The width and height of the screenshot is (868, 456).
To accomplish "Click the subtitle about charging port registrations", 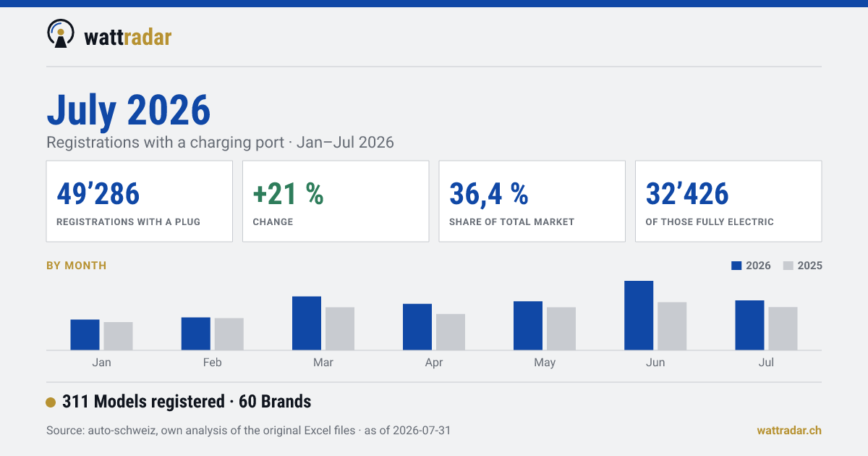I will [x=220, y=143].
